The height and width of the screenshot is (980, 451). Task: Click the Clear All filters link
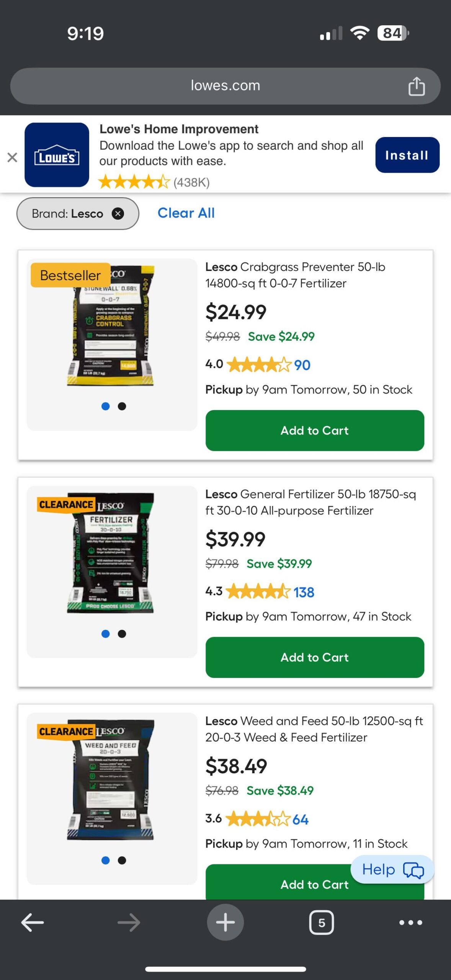[186, 213]
